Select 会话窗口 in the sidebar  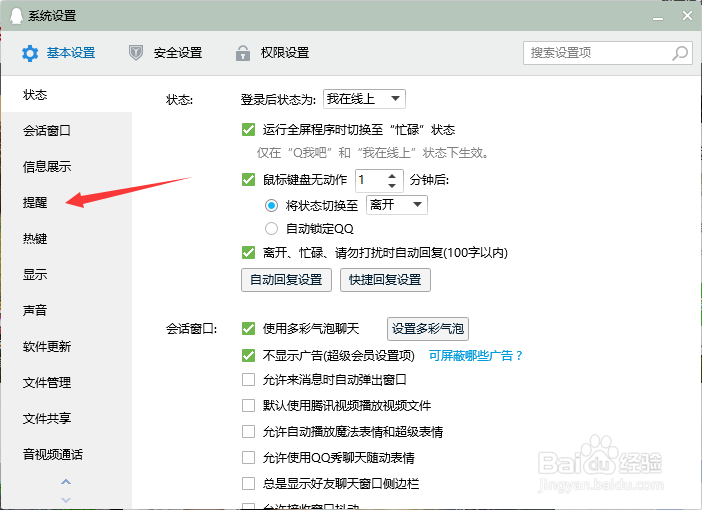click(67, 130)
